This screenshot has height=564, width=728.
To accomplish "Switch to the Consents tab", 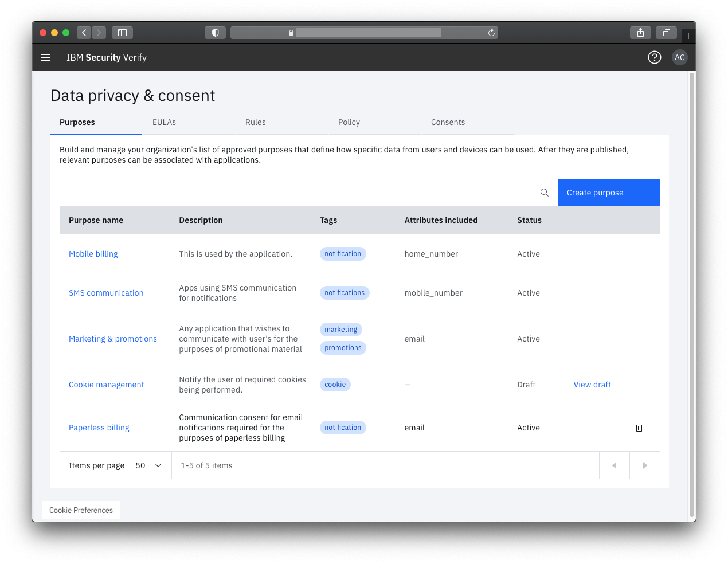I will 468,123.
